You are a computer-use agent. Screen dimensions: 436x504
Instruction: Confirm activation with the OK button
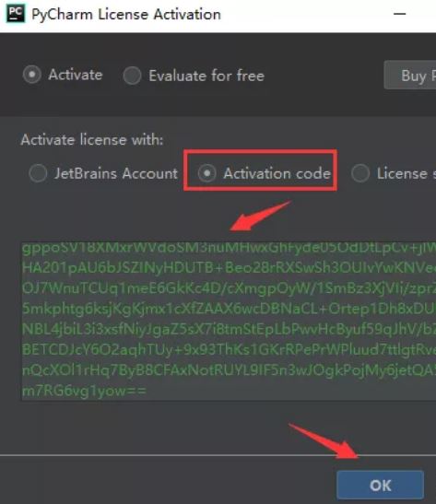click(x=381, y=486)
